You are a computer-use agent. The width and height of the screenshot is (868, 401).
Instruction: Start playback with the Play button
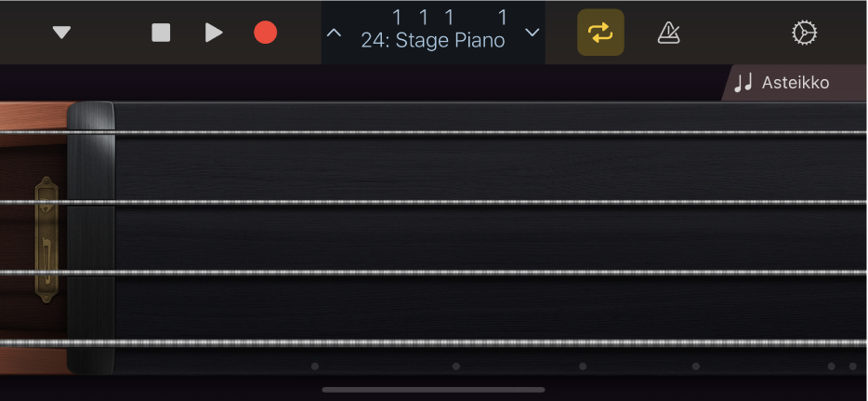(214, 33)
